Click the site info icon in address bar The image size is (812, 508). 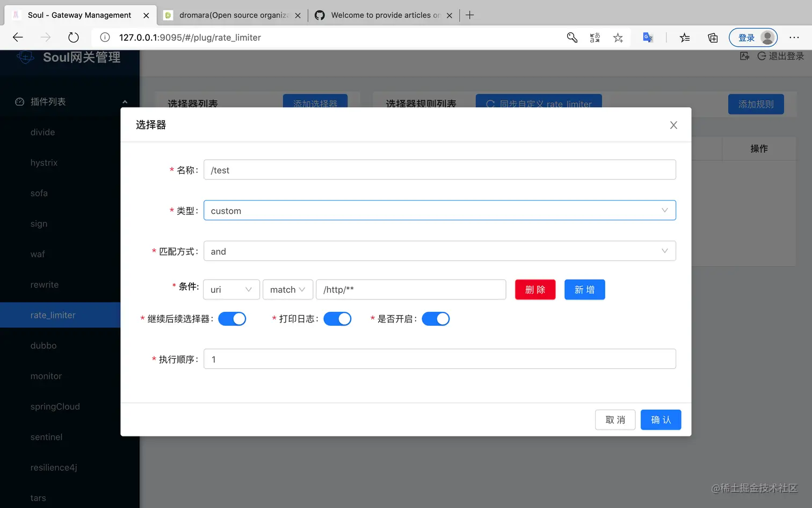pyautogui.click(x=105, y=37)
